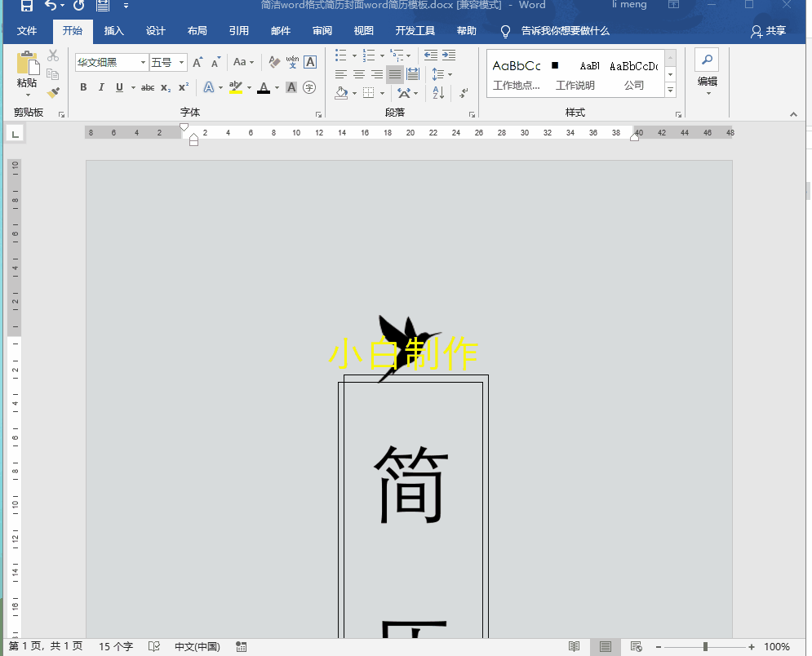Switch to Read Mode view
Image resolution: width=812 pixels, height=656 pixels.
[x=574, y=646]
